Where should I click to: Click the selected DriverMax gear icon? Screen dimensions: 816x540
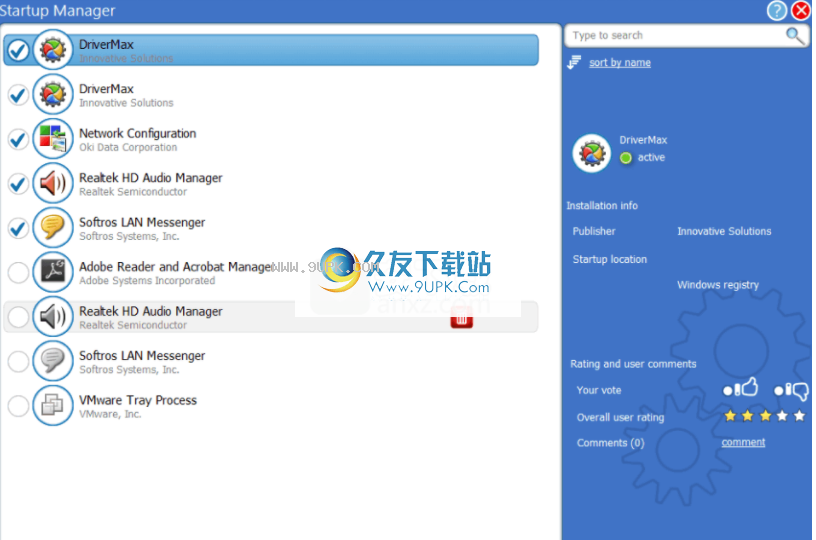coord(53,50)
